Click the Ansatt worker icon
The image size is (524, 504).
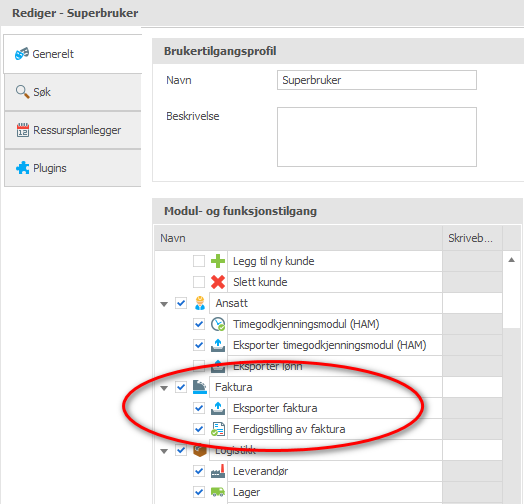(200, 303)
